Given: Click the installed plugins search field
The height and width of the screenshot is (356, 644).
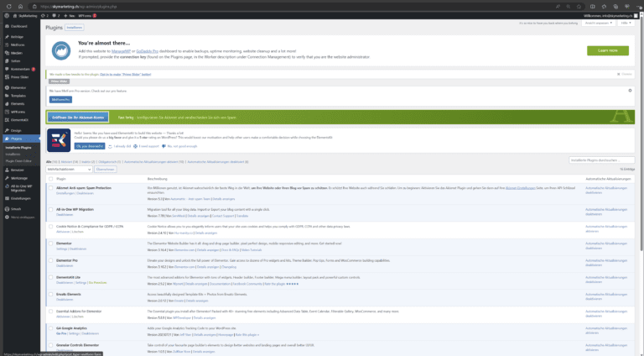Looking at the screenshot, I should pos(602,160).
